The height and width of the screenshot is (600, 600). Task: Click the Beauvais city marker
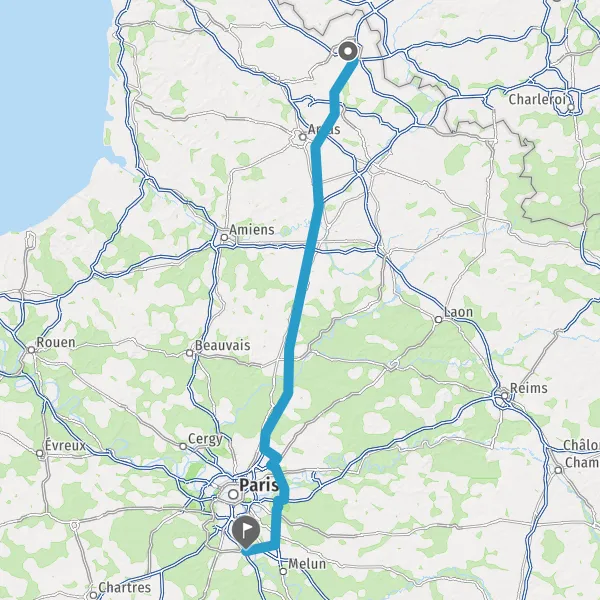tap(190, 353)
